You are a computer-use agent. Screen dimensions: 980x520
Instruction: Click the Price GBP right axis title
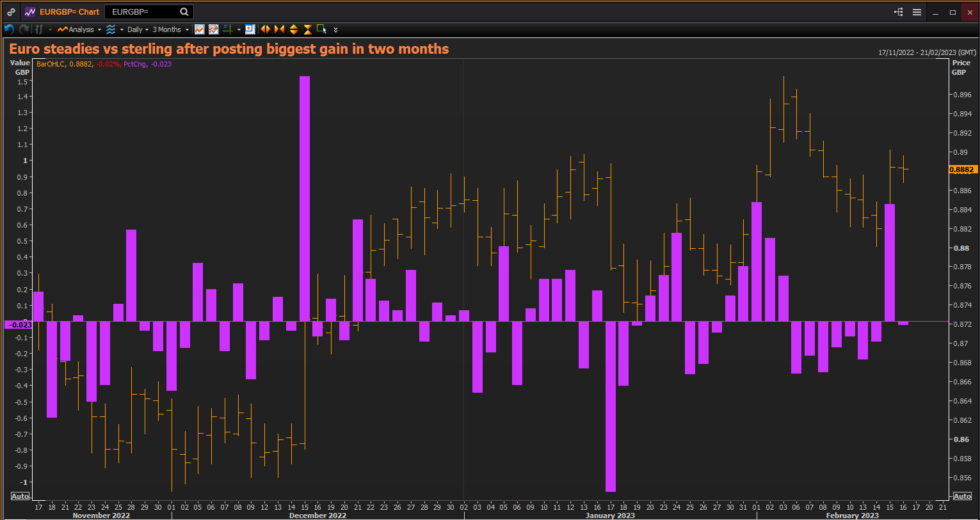pos(961,67)
